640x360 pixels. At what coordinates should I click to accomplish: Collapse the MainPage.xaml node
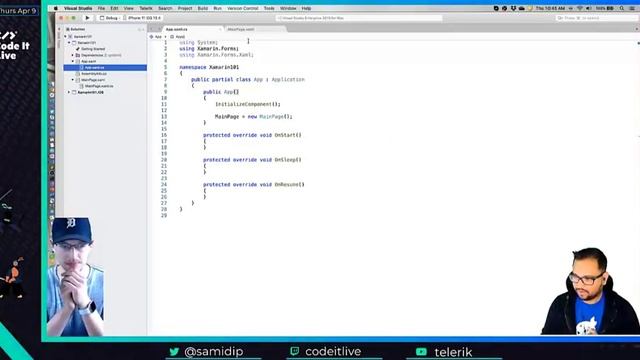73,80
